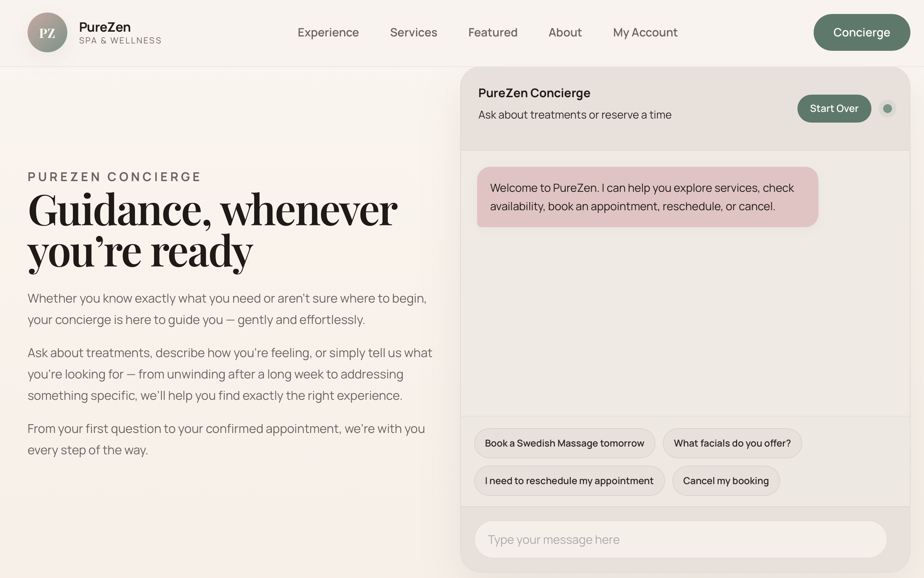Screen dimensions: 924x578
Task: Click the PureZen brand name text
Action: point(104,27)
